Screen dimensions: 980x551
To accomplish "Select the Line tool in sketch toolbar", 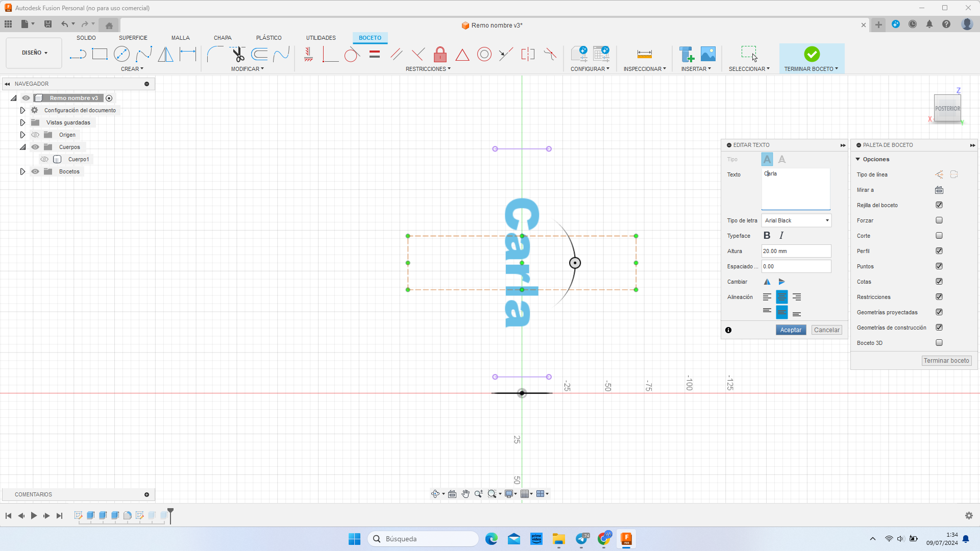I will (x=78, y=54).
